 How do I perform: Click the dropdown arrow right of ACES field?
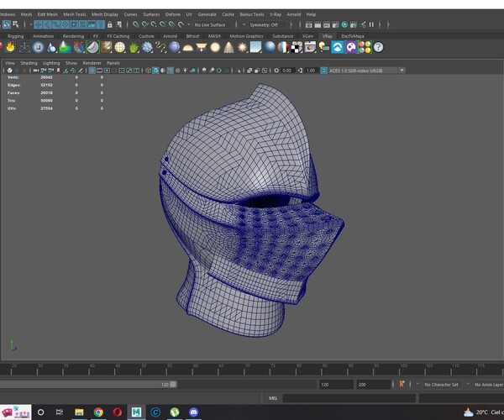pyautogui.click(x=402, y=70)
